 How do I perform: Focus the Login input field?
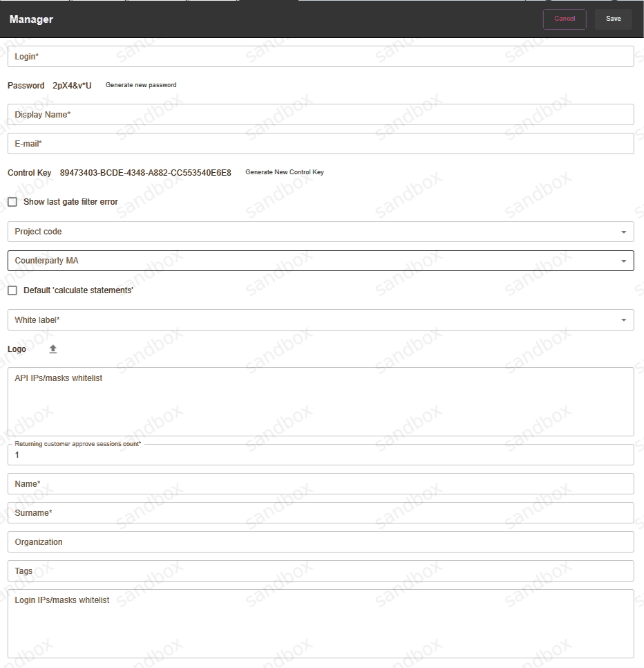pos(320,57)
